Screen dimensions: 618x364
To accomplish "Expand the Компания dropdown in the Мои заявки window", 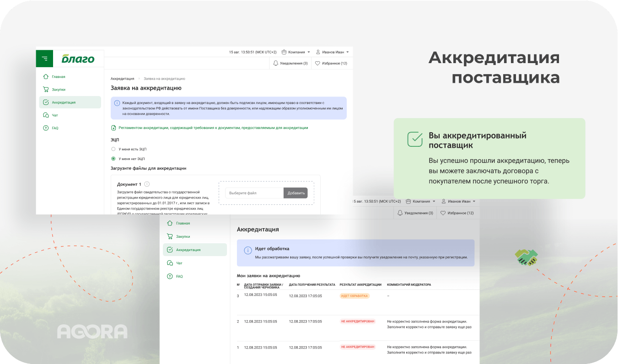I will (420, 201).
